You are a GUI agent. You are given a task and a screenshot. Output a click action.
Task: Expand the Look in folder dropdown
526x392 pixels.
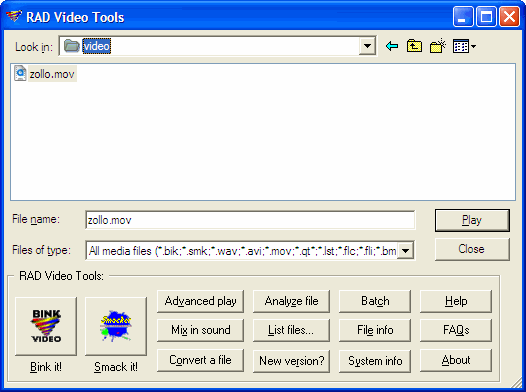(x=367, y=46)
